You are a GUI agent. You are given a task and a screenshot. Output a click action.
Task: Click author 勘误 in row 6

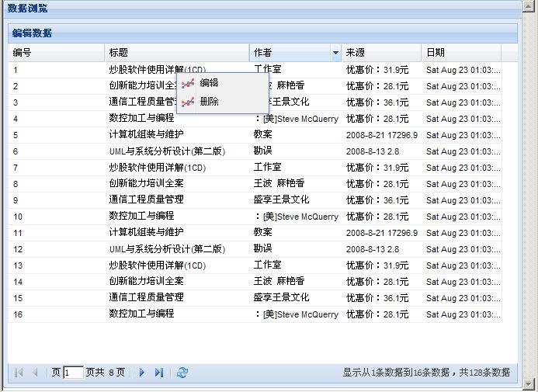click(x=263, y=151)
